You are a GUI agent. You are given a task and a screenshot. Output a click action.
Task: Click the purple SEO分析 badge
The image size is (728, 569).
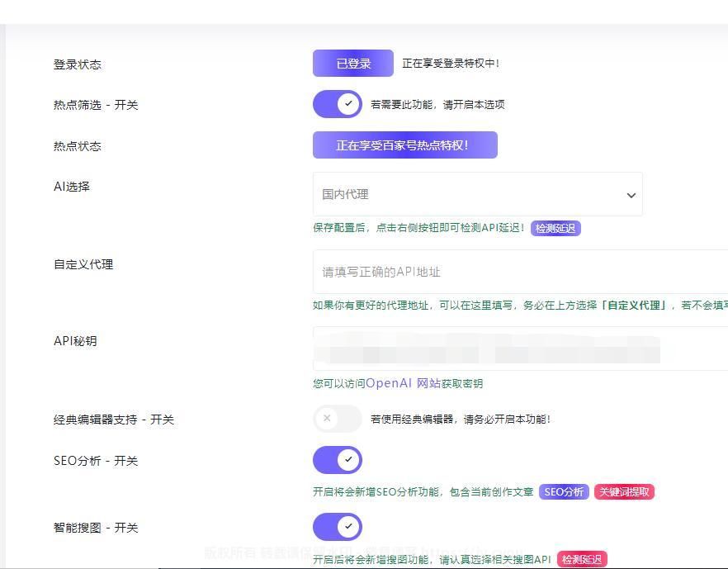coord(564,492)
